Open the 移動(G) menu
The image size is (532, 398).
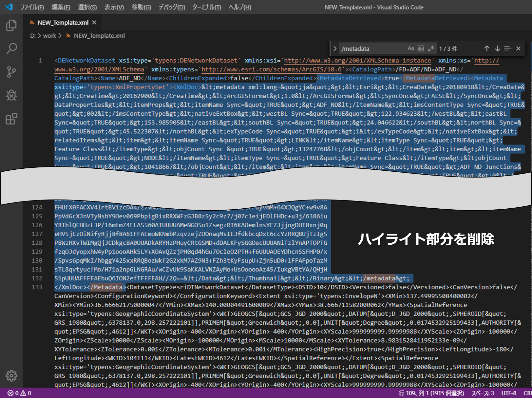click(141, 7)
